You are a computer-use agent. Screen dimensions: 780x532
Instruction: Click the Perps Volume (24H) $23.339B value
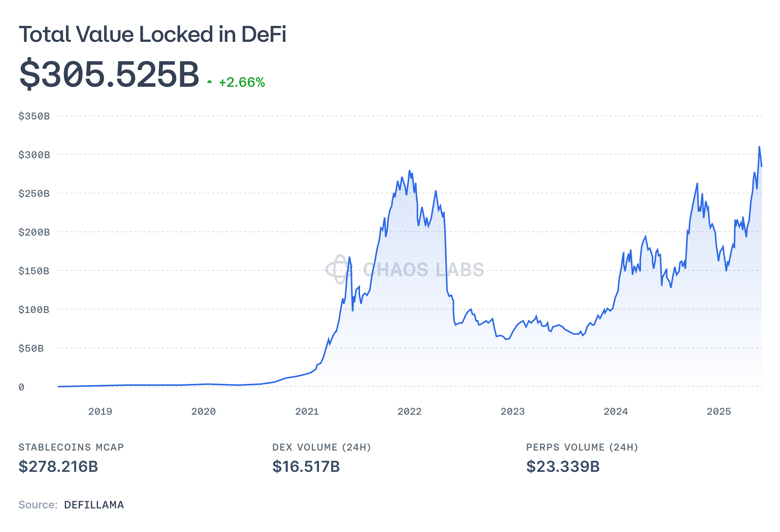562,466
